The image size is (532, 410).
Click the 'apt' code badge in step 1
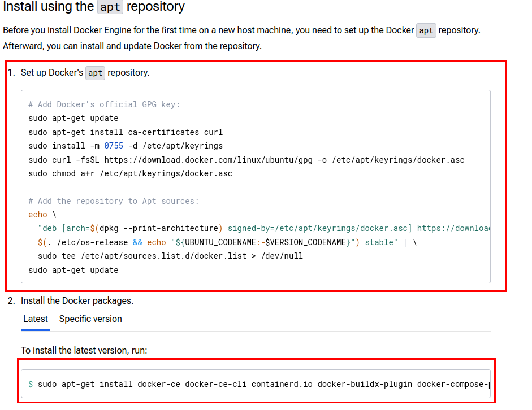[x=95, y=73]
